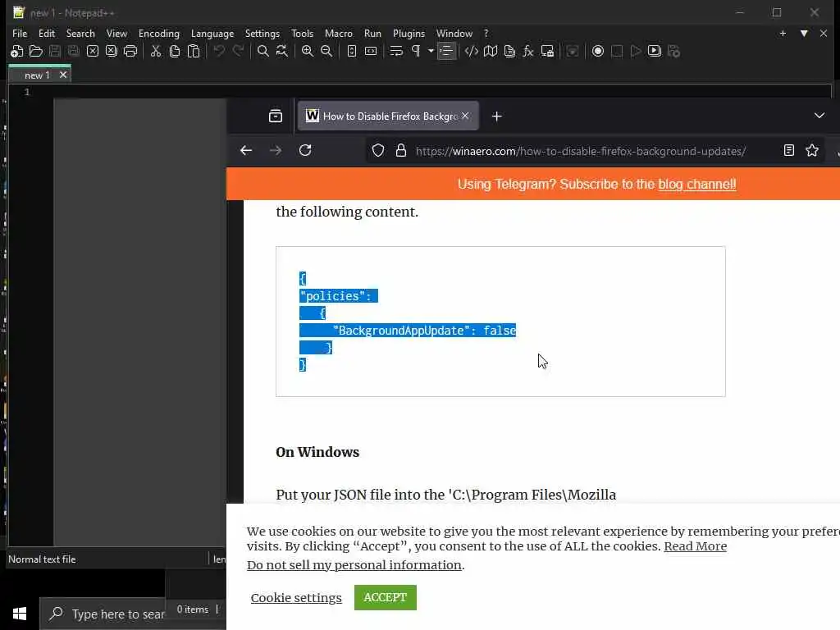Screen dimensions: 840x630
Task: Open the question mark help menu
Action: (x=486, y=33)
